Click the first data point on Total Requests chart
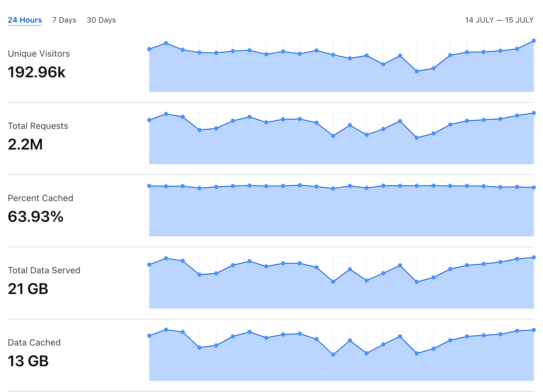 pos(149,120)
